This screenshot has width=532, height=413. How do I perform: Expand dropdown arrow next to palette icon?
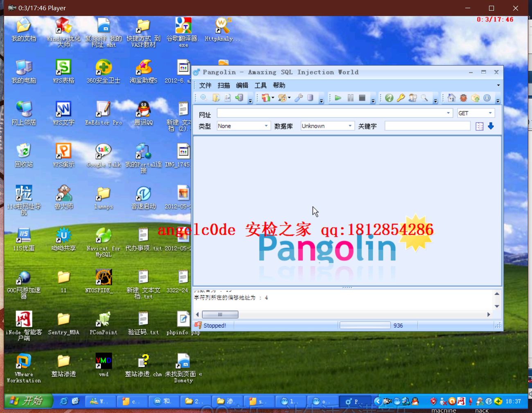point(289,98)
